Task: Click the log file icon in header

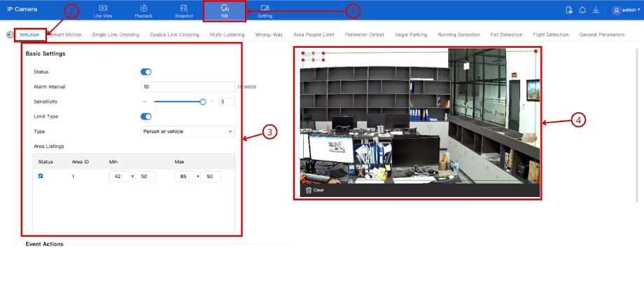Action: (x=569, y=10)
